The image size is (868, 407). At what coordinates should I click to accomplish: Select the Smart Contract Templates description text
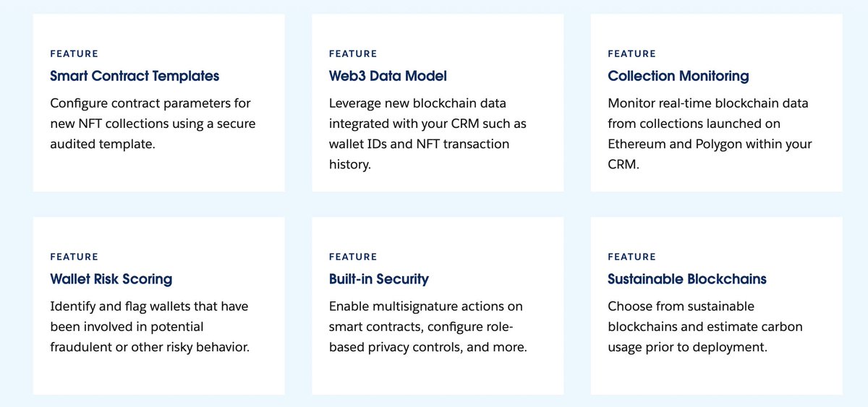click(153, 124)
